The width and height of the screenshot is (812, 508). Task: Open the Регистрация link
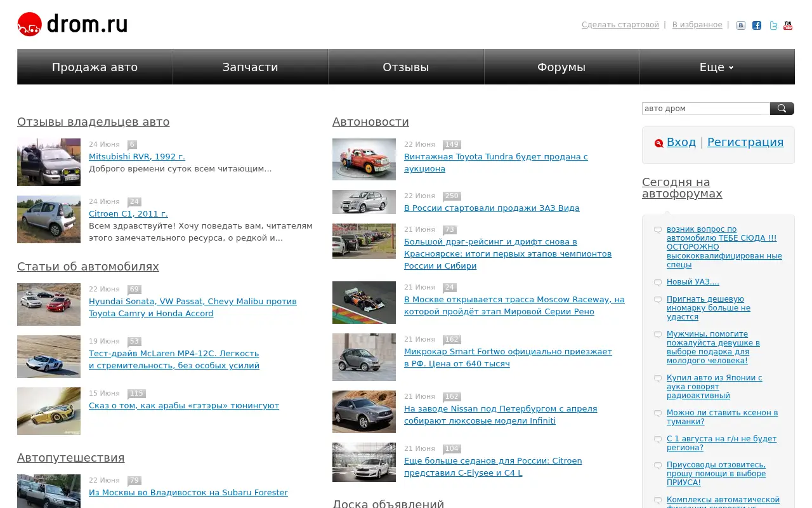(745, 142)
